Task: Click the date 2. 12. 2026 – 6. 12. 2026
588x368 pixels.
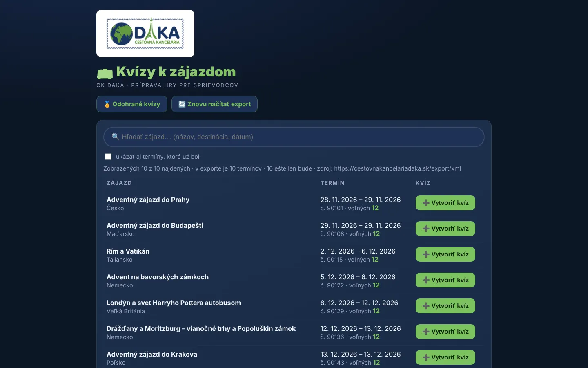Action: coord(358,251)
